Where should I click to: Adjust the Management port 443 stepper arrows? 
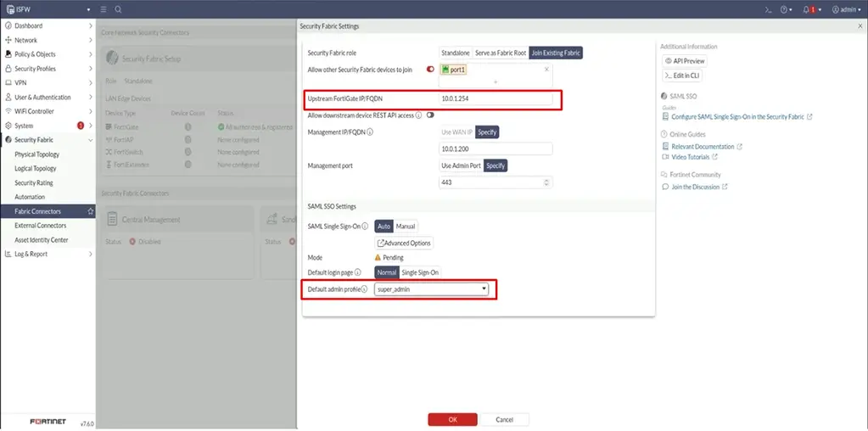(547, 182)
